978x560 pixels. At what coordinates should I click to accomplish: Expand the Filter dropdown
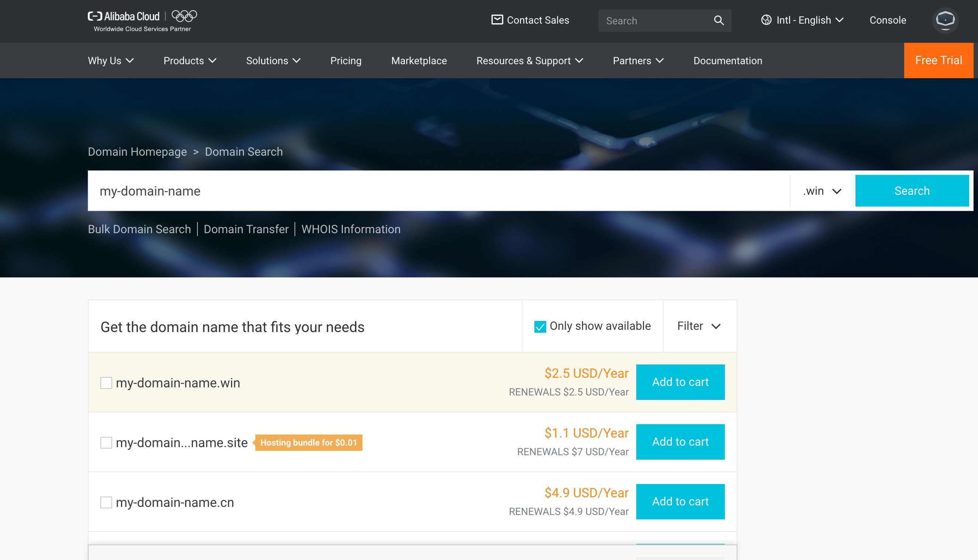coord(698,326)
